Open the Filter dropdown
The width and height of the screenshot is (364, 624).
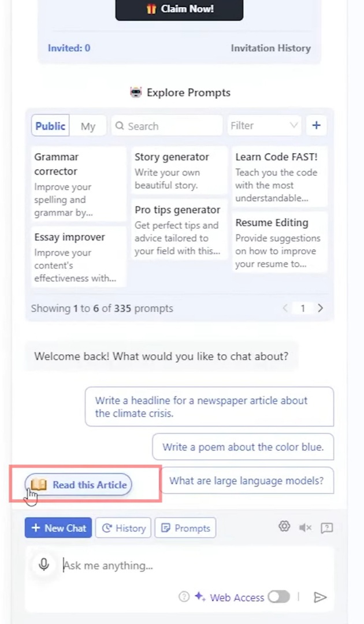[264, 126]
